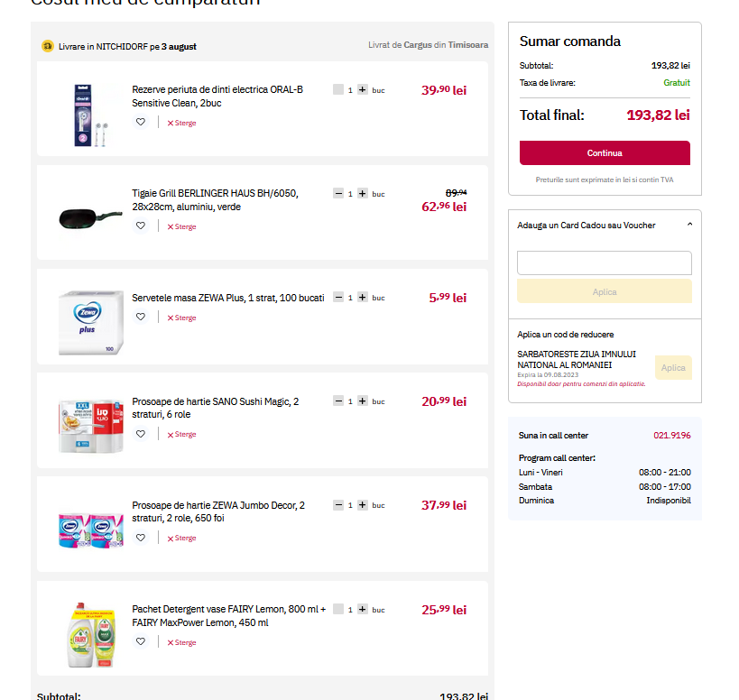739x700 pixels.
Task: Add the Oral-B brush heads to favorites
Action: coord(141,123)
